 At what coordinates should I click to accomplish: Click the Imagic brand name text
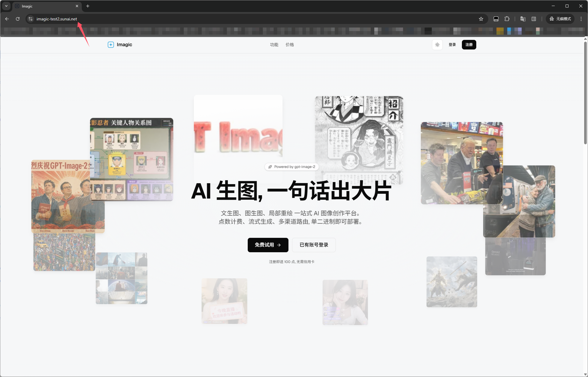pyautogui.click(x=124, y=45)
